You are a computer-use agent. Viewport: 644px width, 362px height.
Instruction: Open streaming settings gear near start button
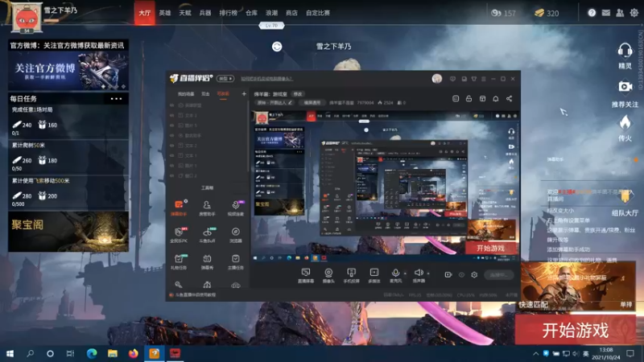(x=474, y=274)
